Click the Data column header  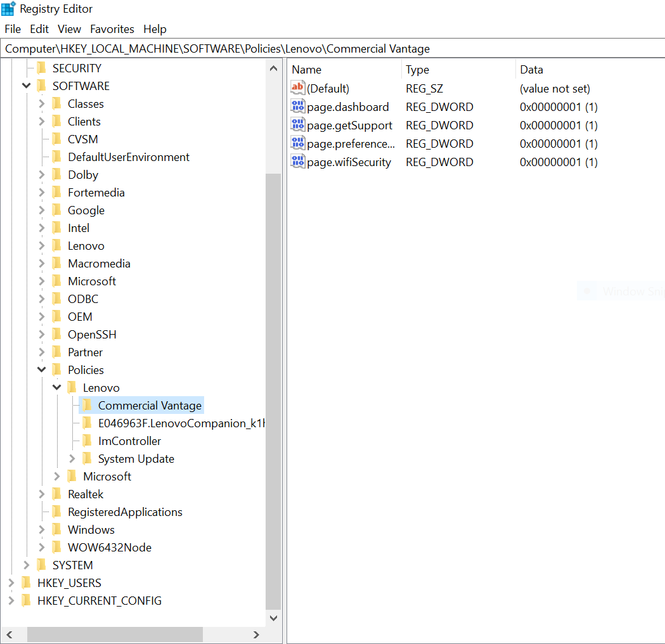590,70
